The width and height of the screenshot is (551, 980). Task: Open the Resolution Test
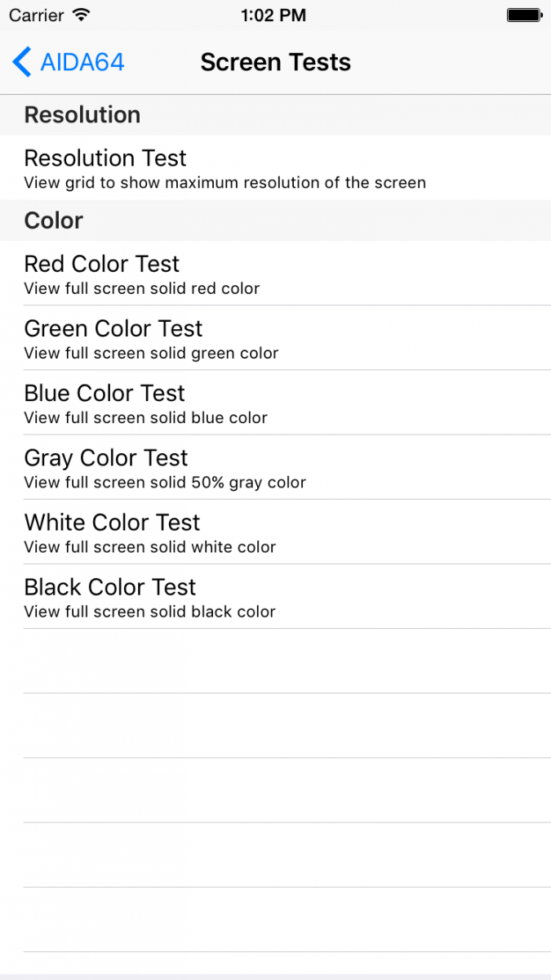click(x=105, y=158)
